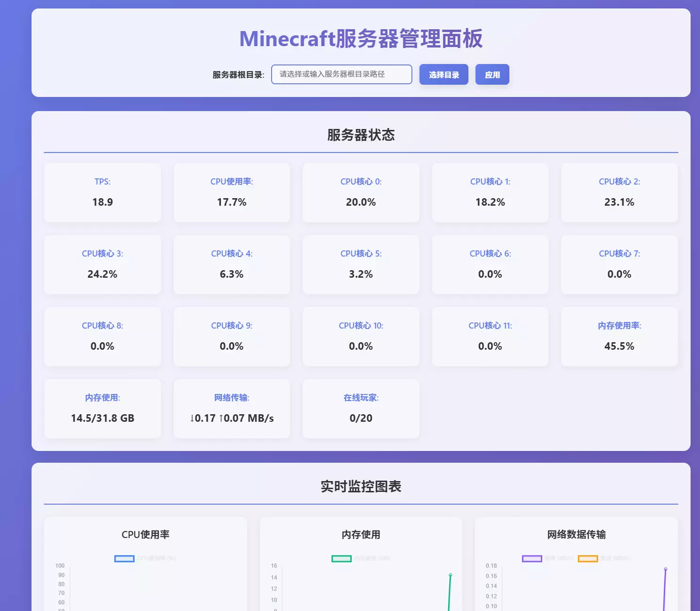Click the latest data point on network chart
The image size is (700, 611).
click(665, 569)
